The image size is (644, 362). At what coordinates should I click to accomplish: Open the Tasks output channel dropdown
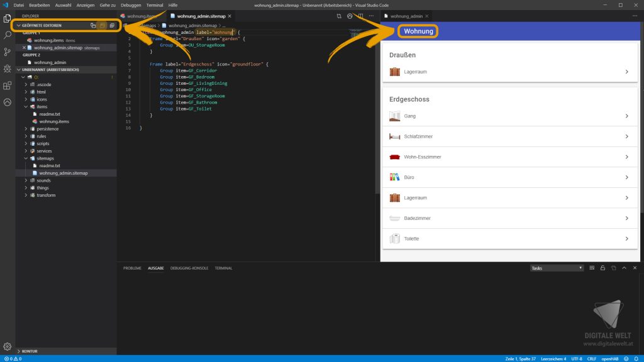(x=557, y=268)
